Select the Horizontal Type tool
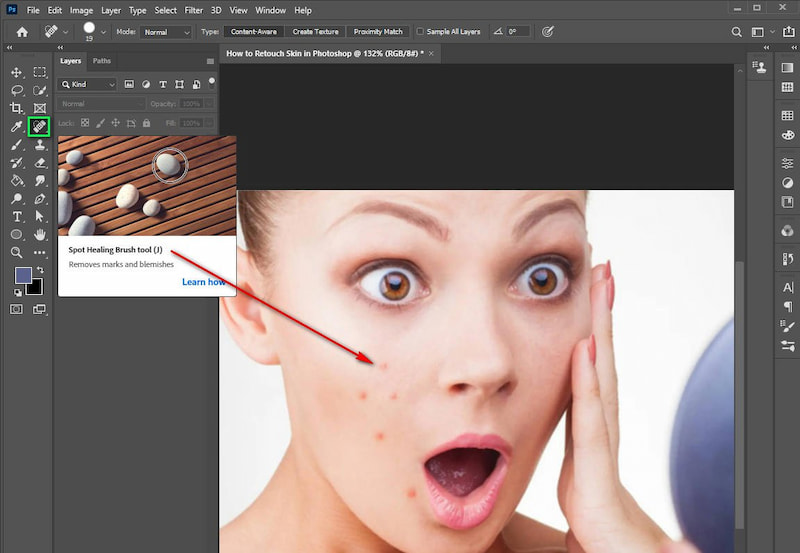The width and height of the screenshot is (800, 553). click(x=16, y=216)
